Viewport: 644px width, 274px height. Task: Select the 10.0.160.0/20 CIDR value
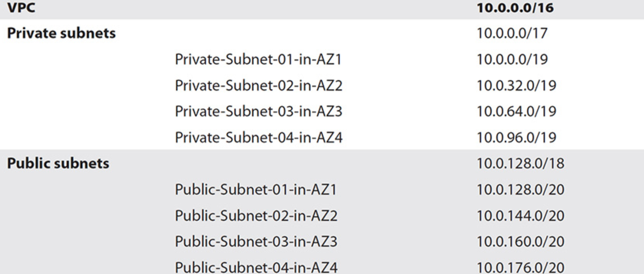[520, 242]
